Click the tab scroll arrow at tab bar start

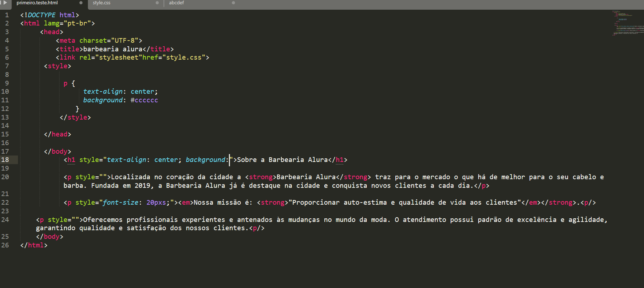click(x=5, y=3)
